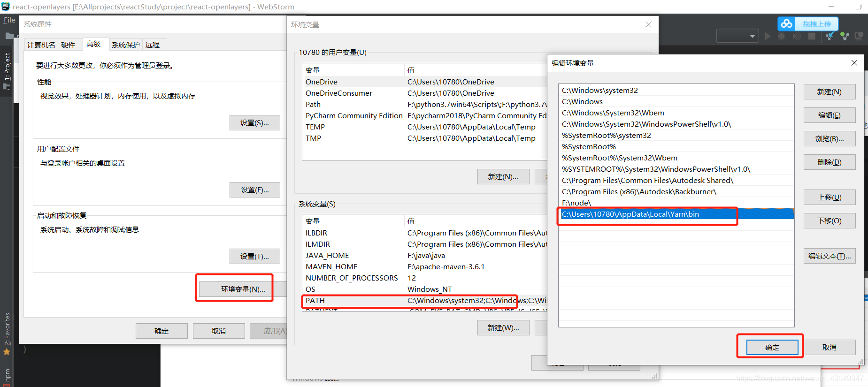Click the 浏览(B)... button
Image resolution: width=868 pixels, height=387 pixels.
[830, 138]
